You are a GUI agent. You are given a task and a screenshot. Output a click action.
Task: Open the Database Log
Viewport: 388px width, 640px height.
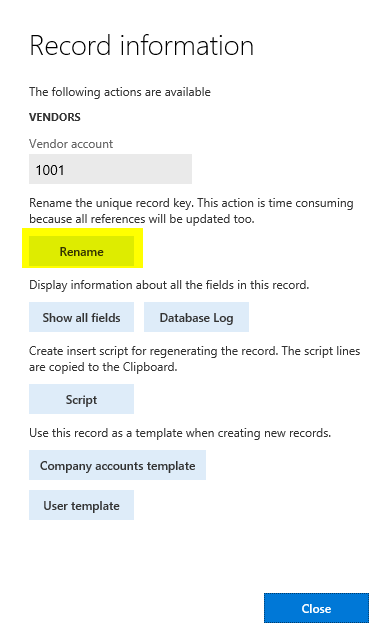click(x=196, y=317)
